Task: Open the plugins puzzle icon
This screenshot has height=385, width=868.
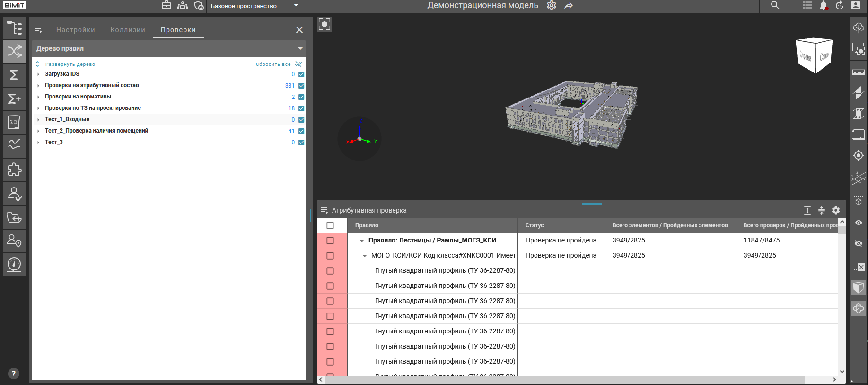Action: tap(14, 170)
